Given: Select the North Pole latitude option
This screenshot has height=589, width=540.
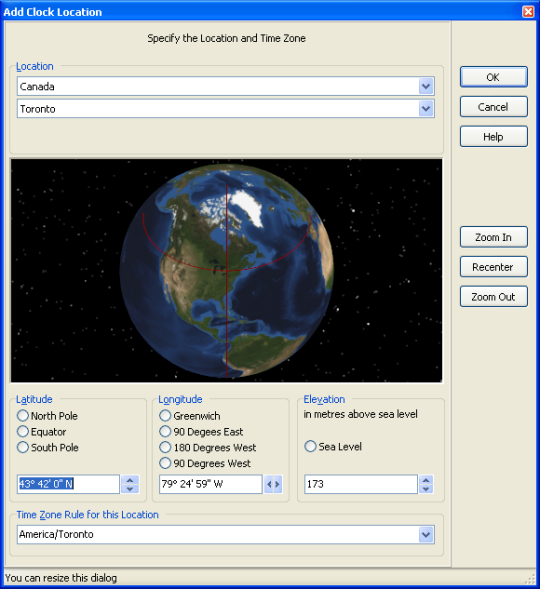Looking at the screenshot, I should pos(47,416).
